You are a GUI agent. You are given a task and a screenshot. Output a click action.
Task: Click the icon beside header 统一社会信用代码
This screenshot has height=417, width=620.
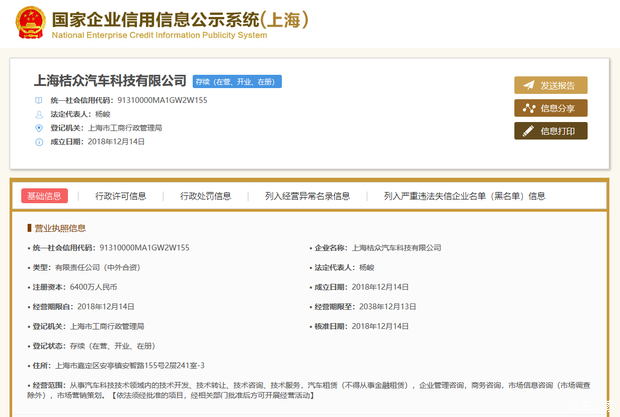point(39,100)
